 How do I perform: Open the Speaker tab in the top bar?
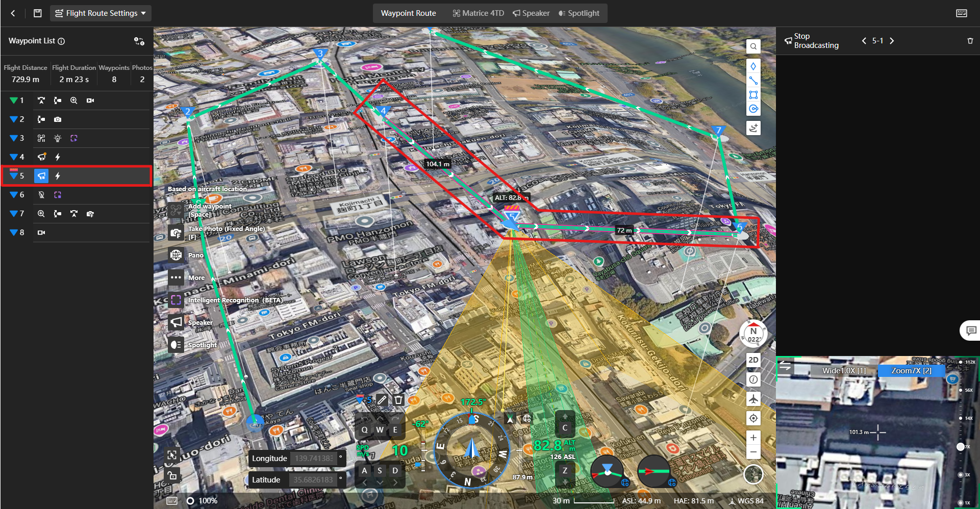tap(531, 13)
